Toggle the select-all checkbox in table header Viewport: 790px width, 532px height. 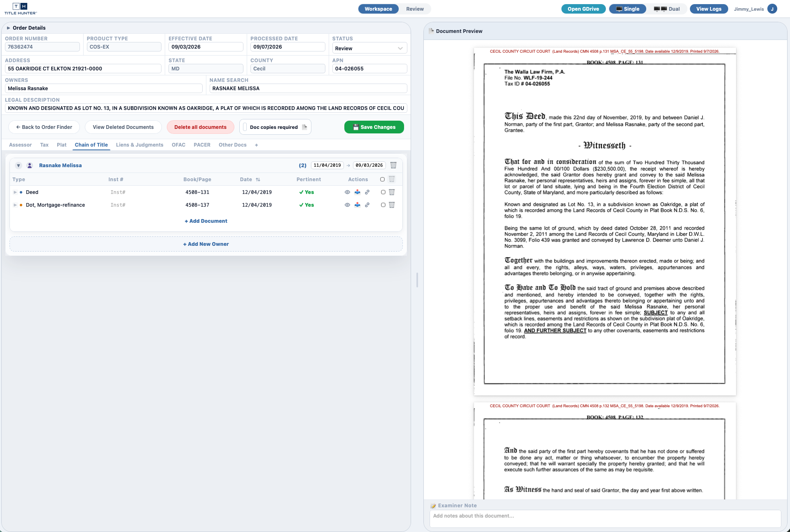click(x=382, y=180)
